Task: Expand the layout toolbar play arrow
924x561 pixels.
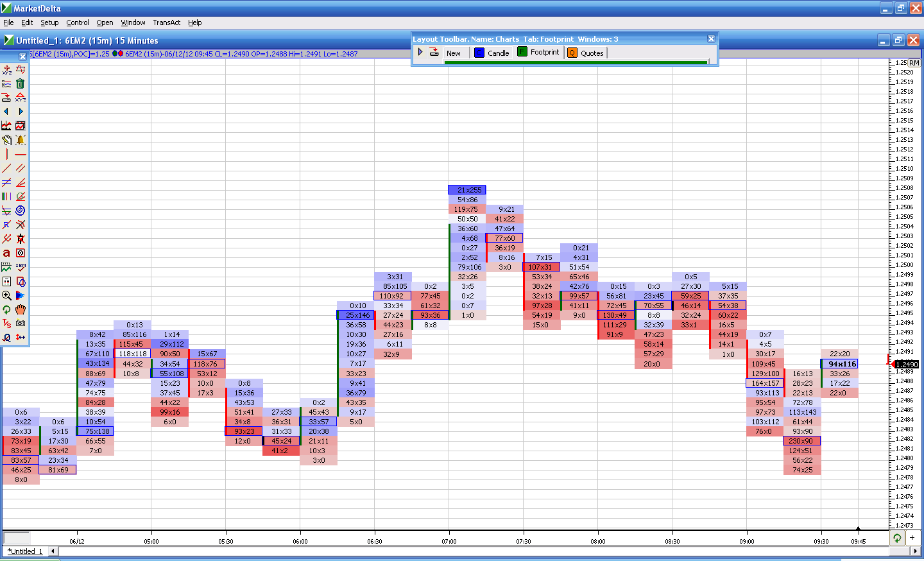Action: [420, 52]
